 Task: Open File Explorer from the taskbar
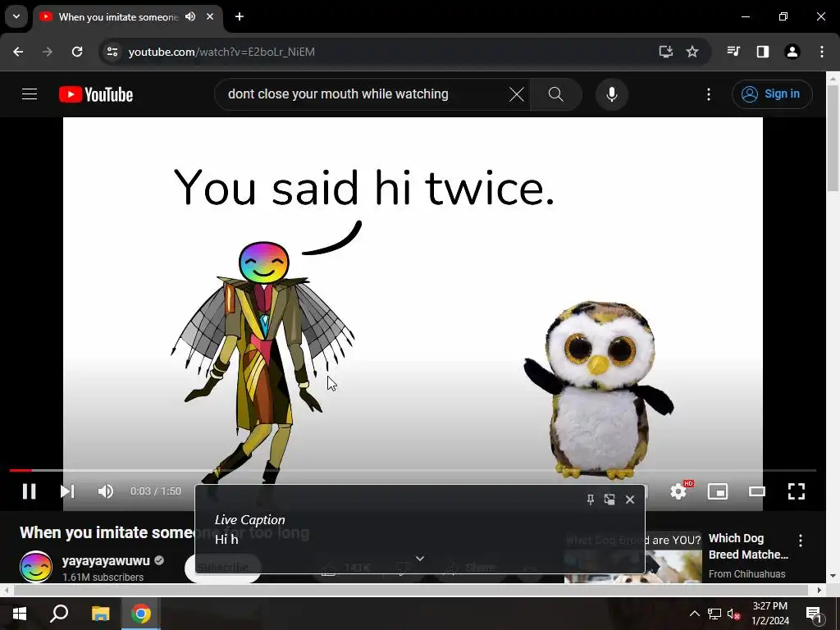point(101,614)
